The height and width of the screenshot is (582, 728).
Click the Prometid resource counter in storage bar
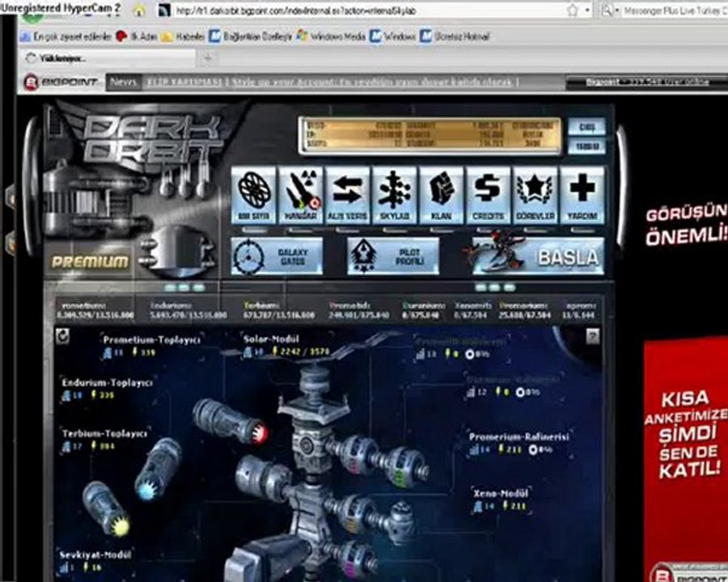[x=358, y=310]
